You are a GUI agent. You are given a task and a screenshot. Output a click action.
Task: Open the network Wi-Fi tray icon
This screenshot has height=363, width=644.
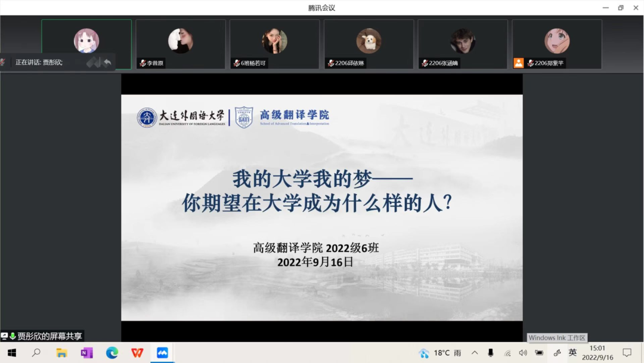point(507,353)
